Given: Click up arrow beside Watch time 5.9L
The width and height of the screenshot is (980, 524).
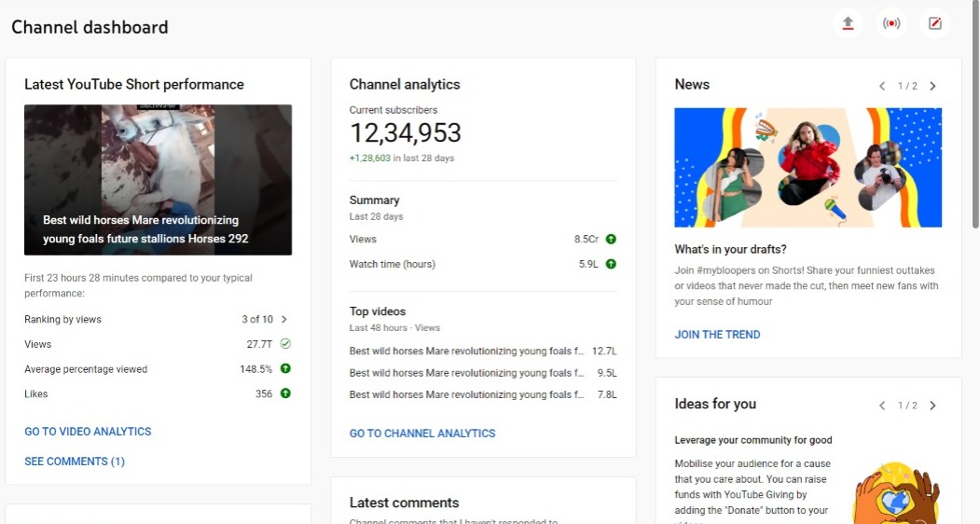Looking at the screenshot, I should click(612, 264).
